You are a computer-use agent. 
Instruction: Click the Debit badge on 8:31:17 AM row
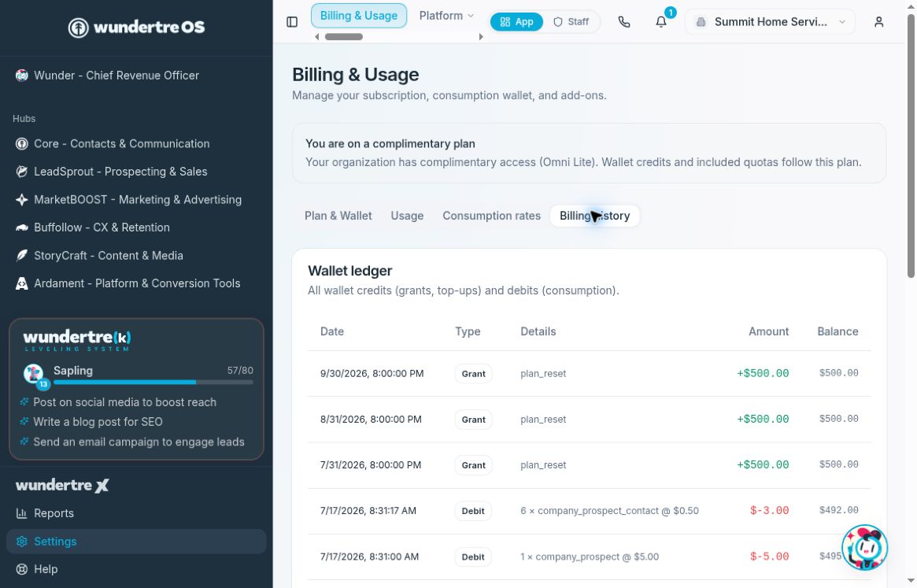pyautogui.click(x=472, y=511)
